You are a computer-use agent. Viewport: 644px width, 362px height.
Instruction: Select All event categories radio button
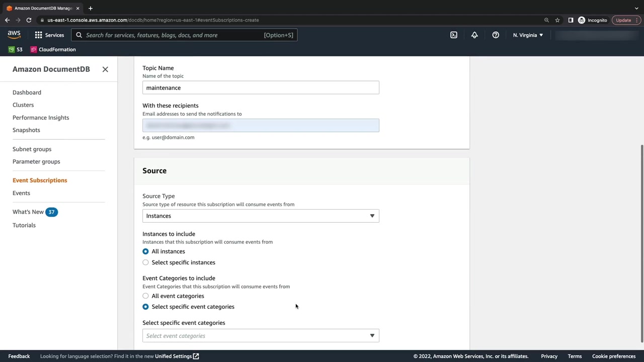145,296
